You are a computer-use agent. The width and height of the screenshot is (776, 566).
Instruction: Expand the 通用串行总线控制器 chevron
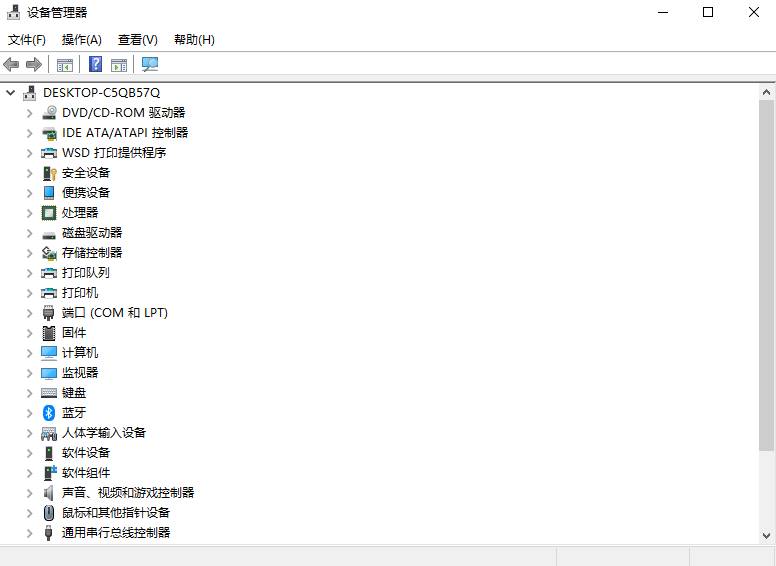coord(29,533)
